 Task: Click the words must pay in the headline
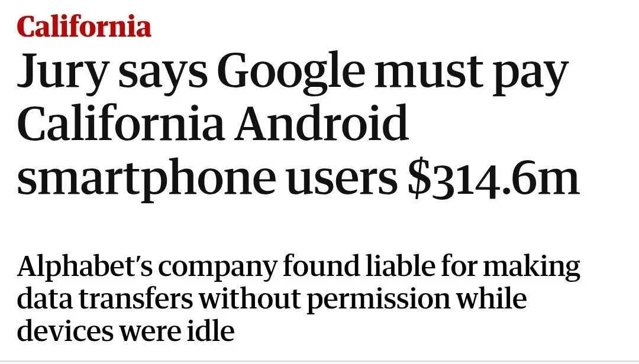471,74
